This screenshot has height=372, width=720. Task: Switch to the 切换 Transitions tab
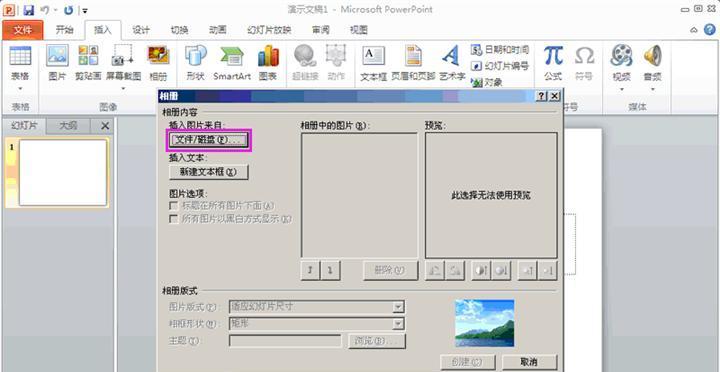(180, 30)
